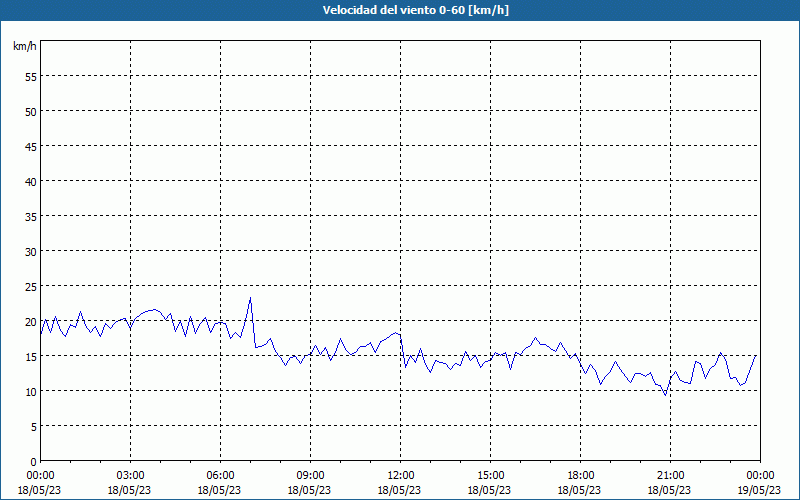Click the '20' vertical axis label

31,321
